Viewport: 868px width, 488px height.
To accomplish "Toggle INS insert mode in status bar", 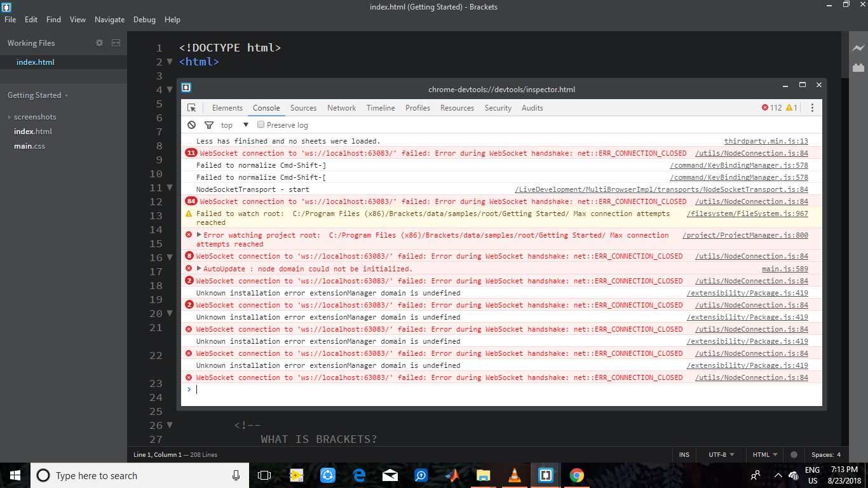I will tap(684, 454).
